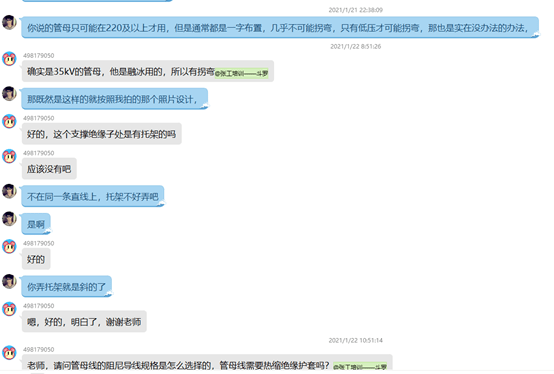Select message 嗯，好的，明白了，谢谢老师
Image resolution: width=554 pixels, height=374 pixels.
(84, 321)
